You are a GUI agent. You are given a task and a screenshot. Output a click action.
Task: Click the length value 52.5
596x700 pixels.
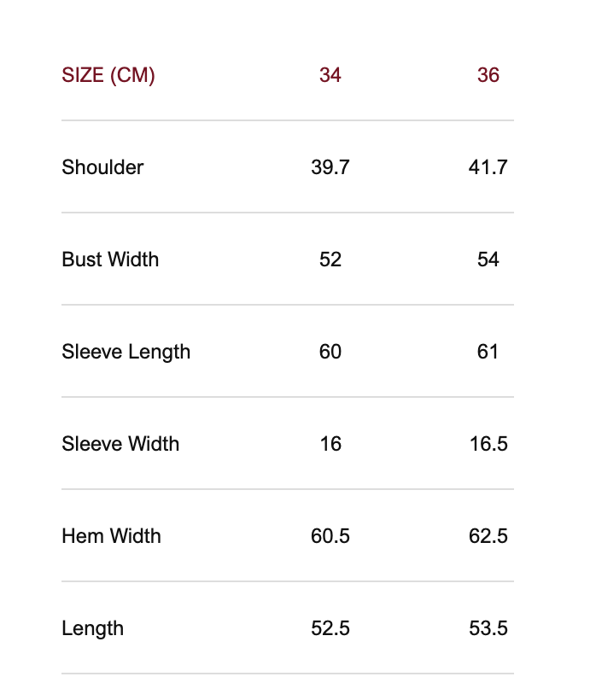coord(330,628)
